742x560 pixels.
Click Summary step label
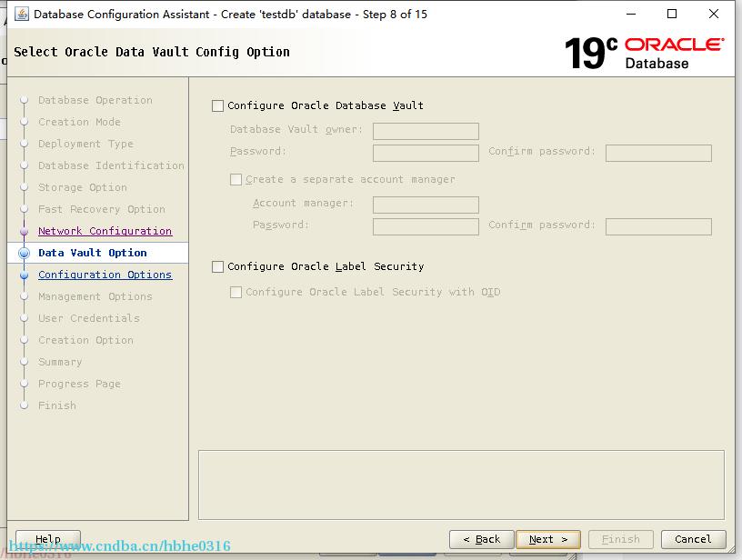[60, 362]
